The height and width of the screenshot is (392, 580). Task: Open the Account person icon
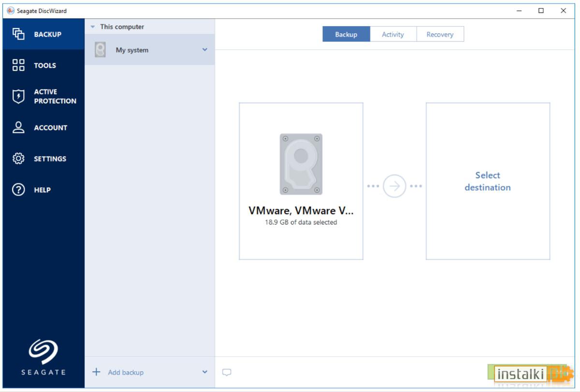click(18, 127)
